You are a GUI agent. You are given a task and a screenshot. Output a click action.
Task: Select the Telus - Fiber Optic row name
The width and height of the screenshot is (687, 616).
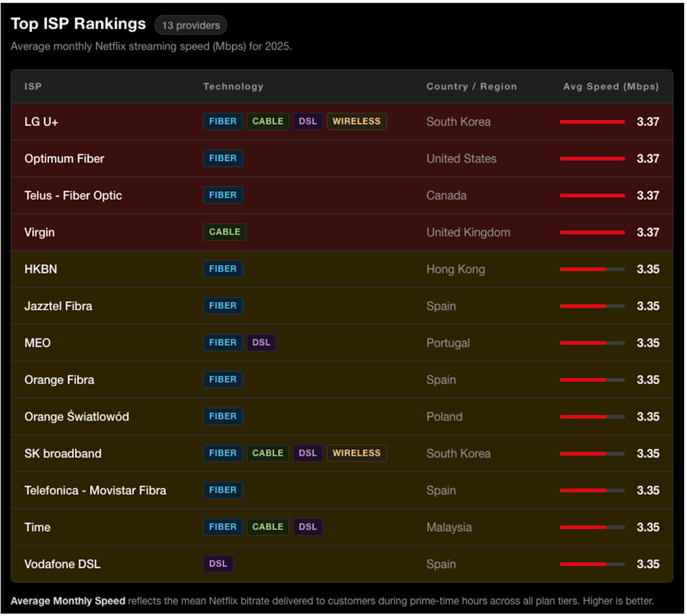73,196
